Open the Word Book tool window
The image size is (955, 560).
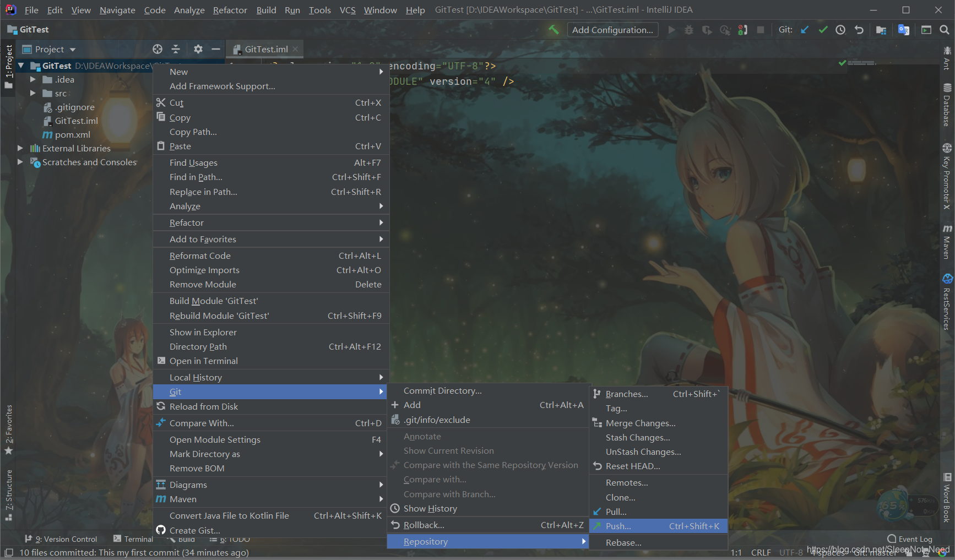click(947, 497)
